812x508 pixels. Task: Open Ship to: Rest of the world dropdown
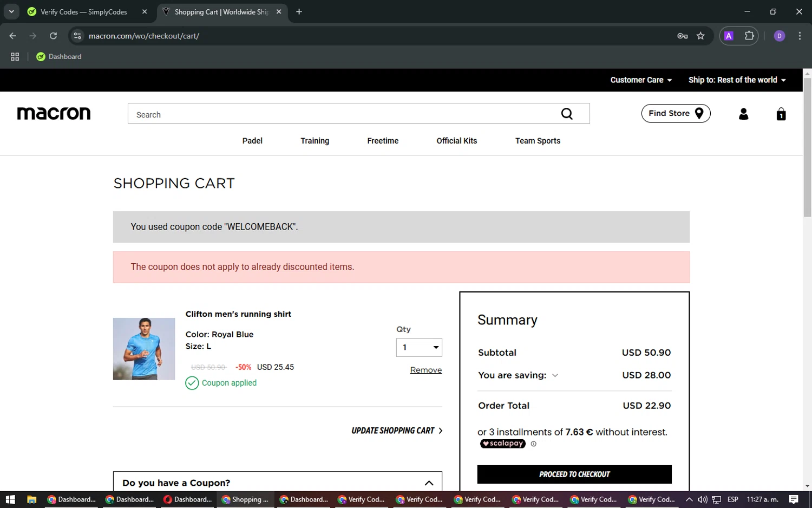pyautogui.click(x=737, y=80)
